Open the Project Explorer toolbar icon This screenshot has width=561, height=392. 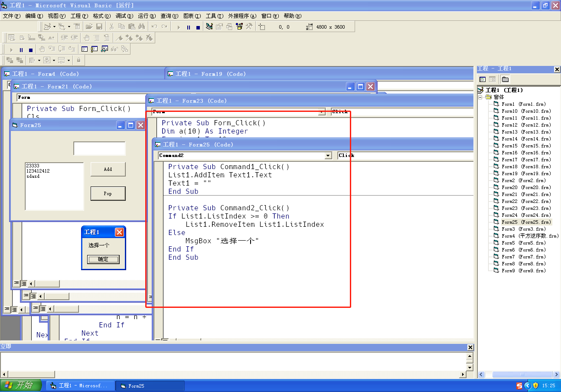209,26
